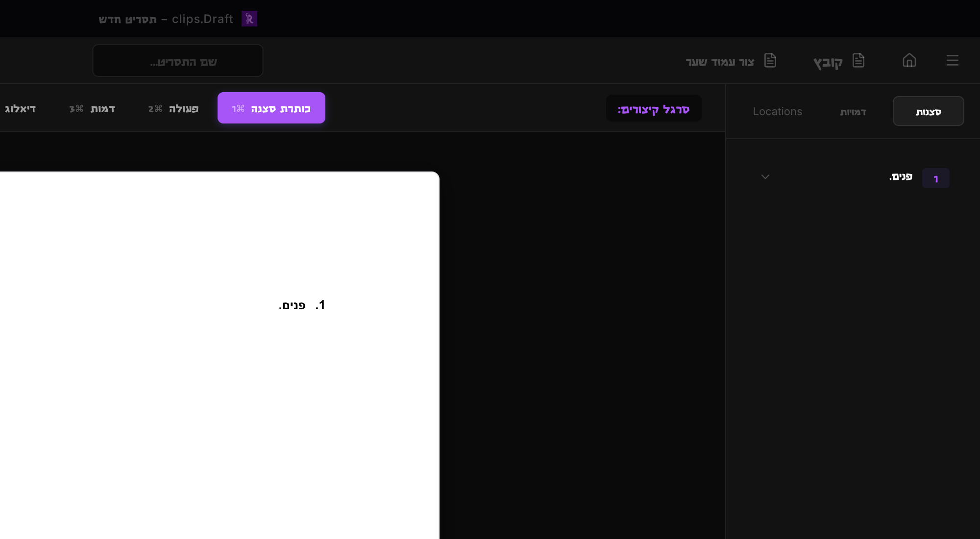Click the file icon beside קובץ

pos(858,60)
